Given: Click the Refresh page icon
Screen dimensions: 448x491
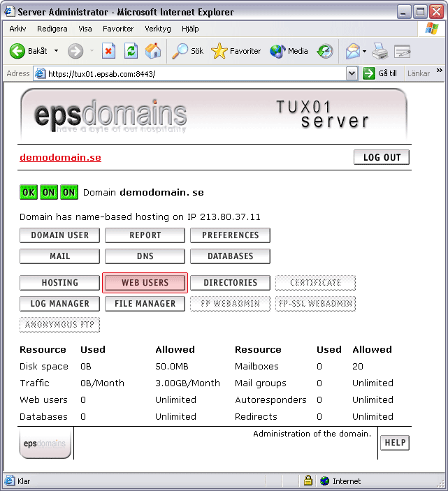Looking at the screenshot, I should (x=131, y=51).
